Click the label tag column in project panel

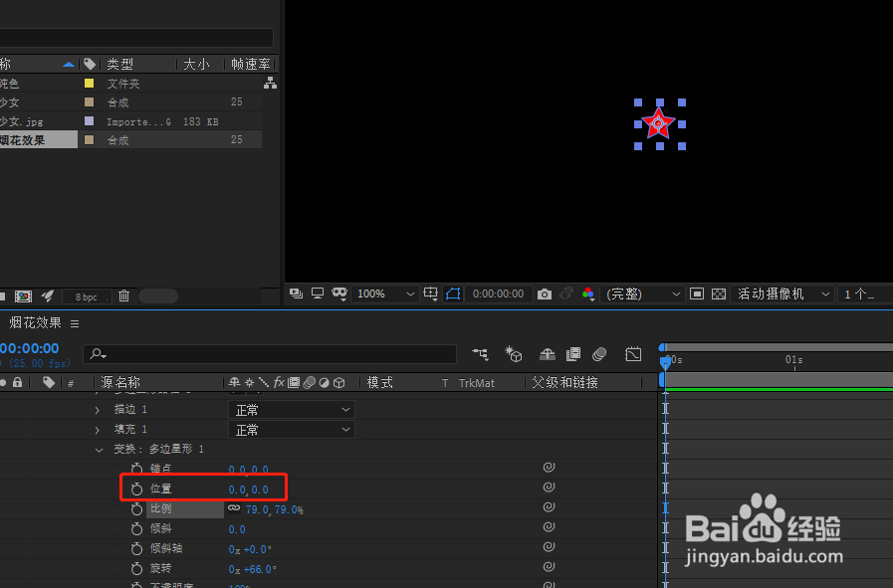pos(90,64)
